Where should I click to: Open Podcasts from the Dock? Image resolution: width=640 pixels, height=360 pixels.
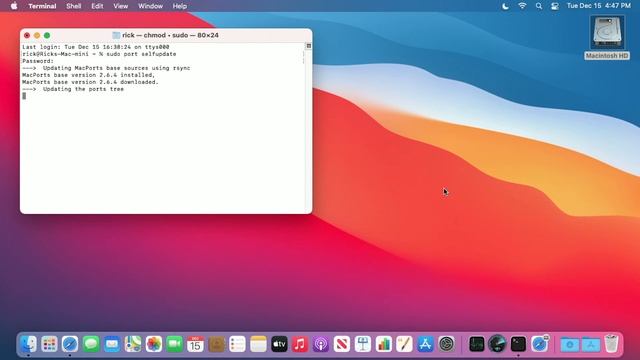click(x=321, y=344)
